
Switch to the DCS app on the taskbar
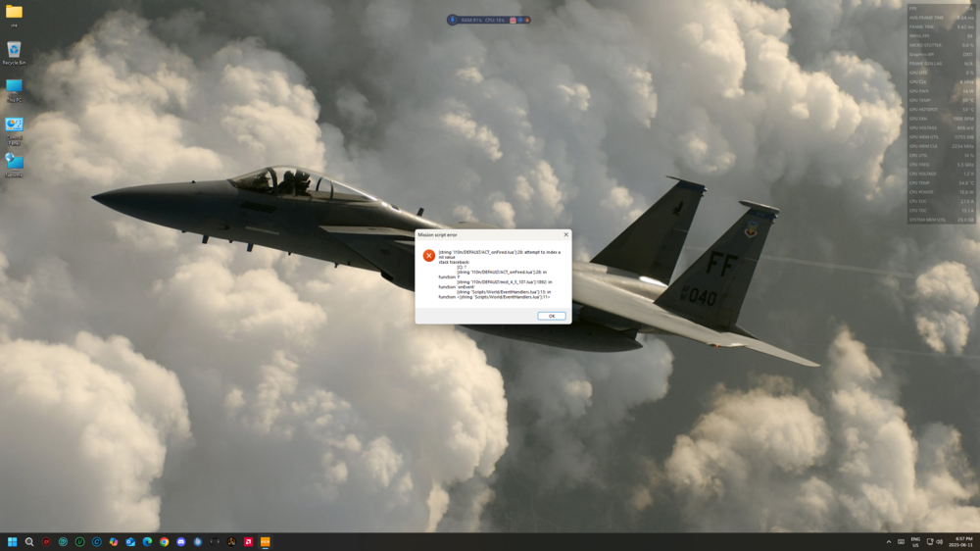[x=265, y=541]
